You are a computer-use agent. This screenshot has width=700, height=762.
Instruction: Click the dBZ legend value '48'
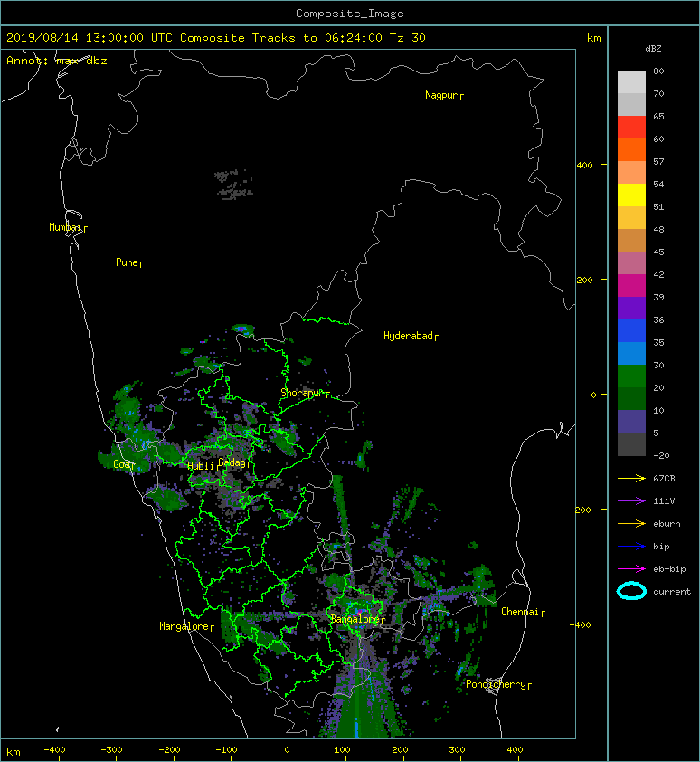[x=658, y=229]
